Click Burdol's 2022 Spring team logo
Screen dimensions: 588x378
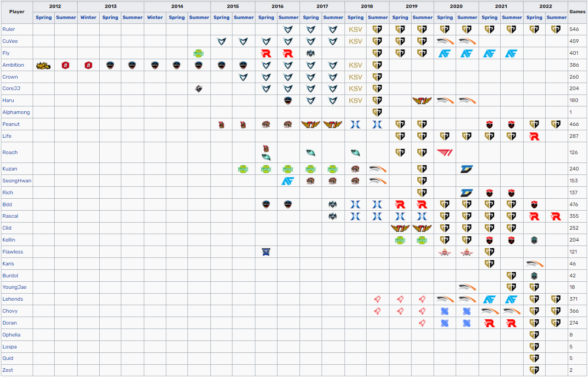(x=534, y=276)
